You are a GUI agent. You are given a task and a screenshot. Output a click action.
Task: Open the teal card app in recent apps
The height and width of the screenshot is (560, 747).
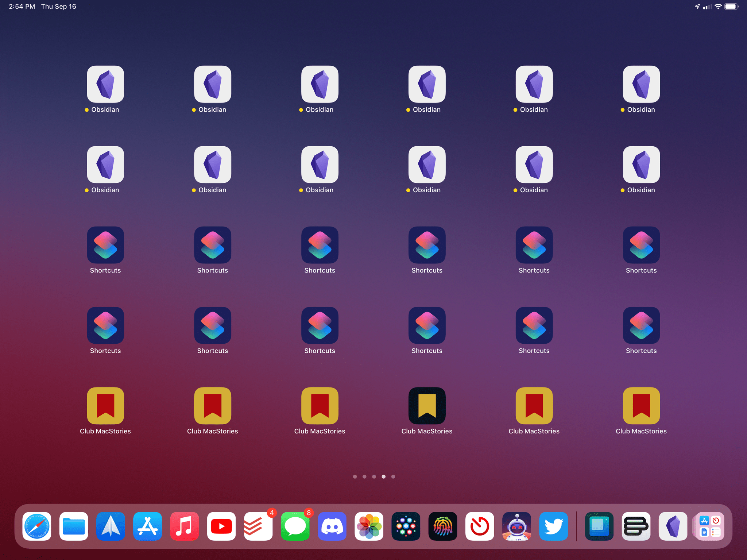[599, 526]
